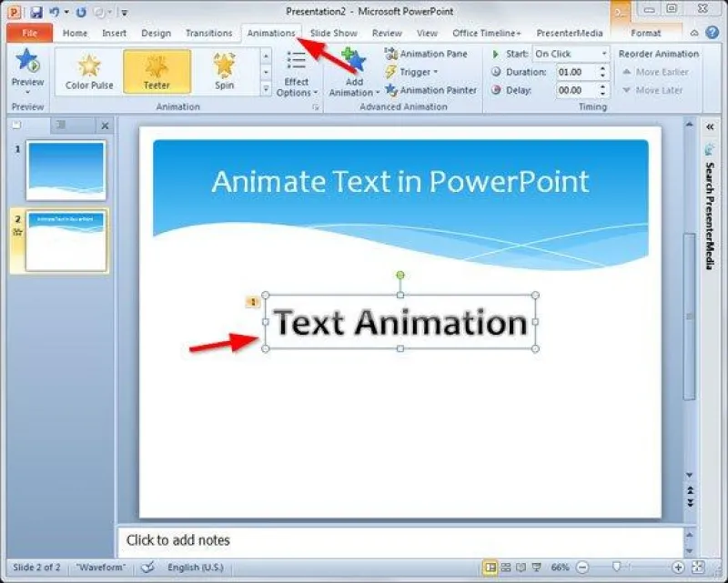Viewport: 728px width, 583px height.
Task: Click the Duration spinner arrows
Action: pyautogui.click(x=602, y=72)
